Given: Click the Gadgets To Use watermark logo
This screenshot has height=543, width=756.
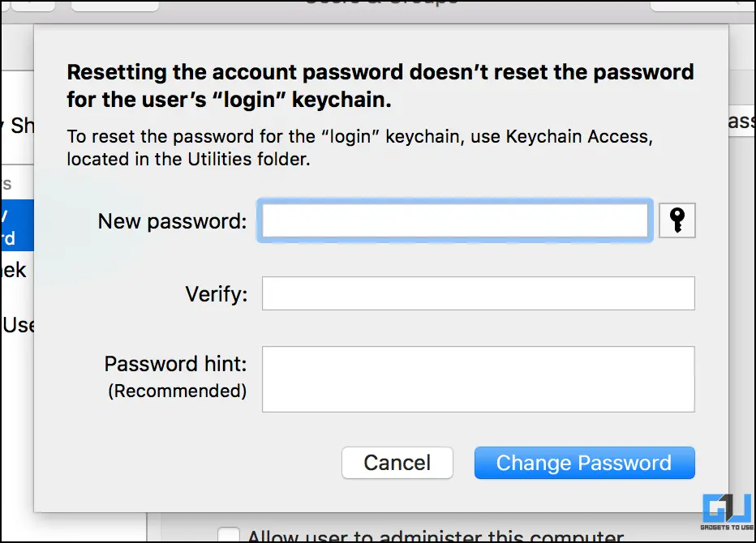Looking at the screenshot, I should 727,511.
